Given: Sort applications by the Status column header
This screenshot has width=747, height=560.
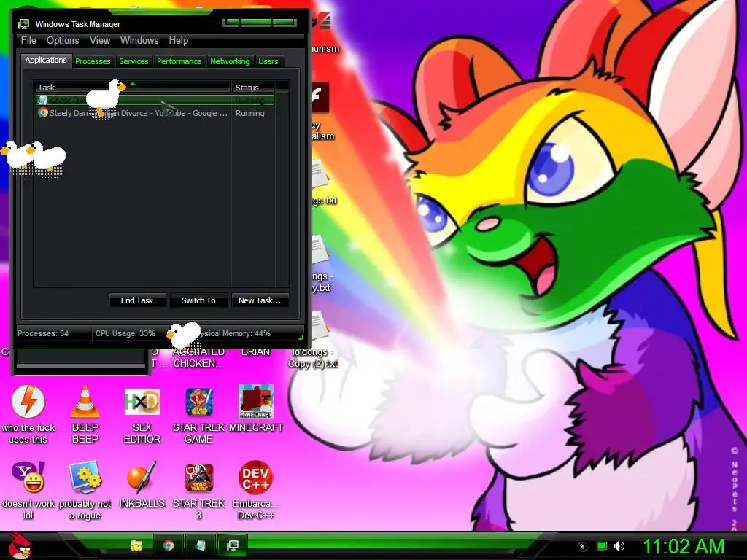Looking at the screenshot, I should [x=253, y=87].
